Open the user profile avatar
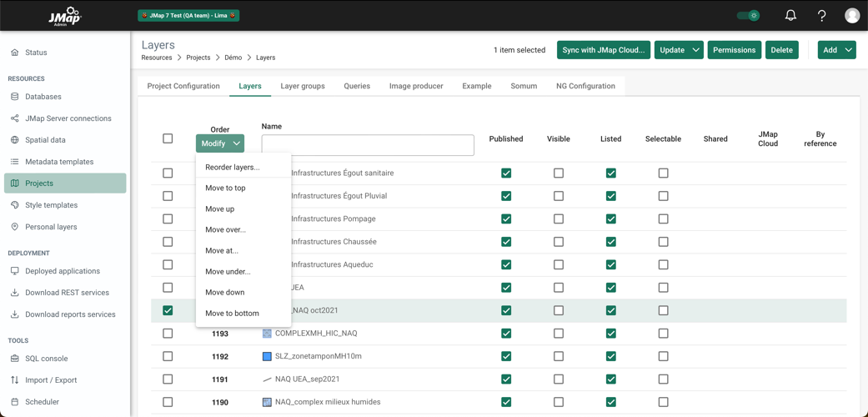This screenshot has height=417, width=868. 851,15
